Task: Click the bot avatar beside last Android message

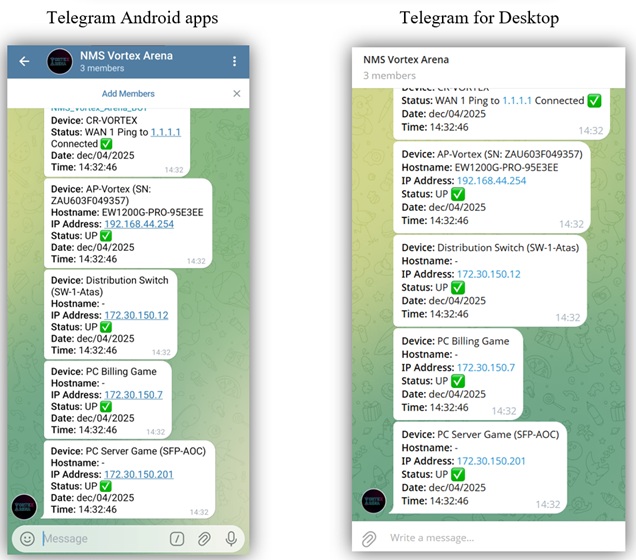Action: (24, 506)
